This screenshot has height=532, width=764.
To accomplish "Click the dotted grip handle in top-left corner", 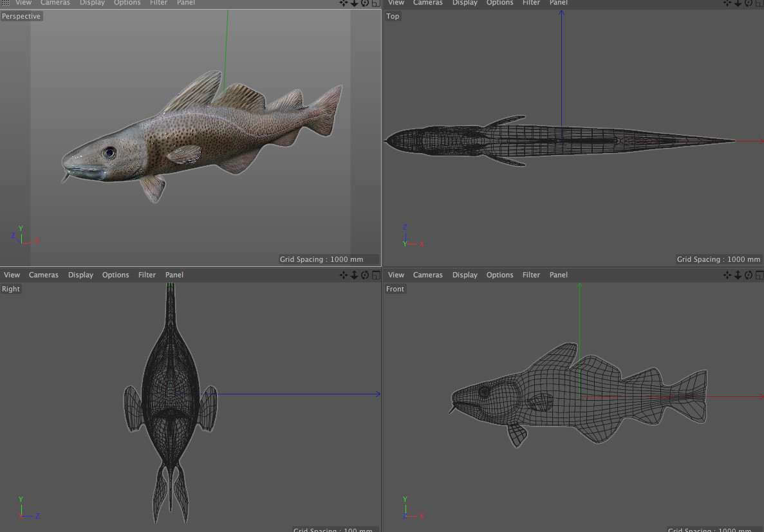I will click(6, 3).
